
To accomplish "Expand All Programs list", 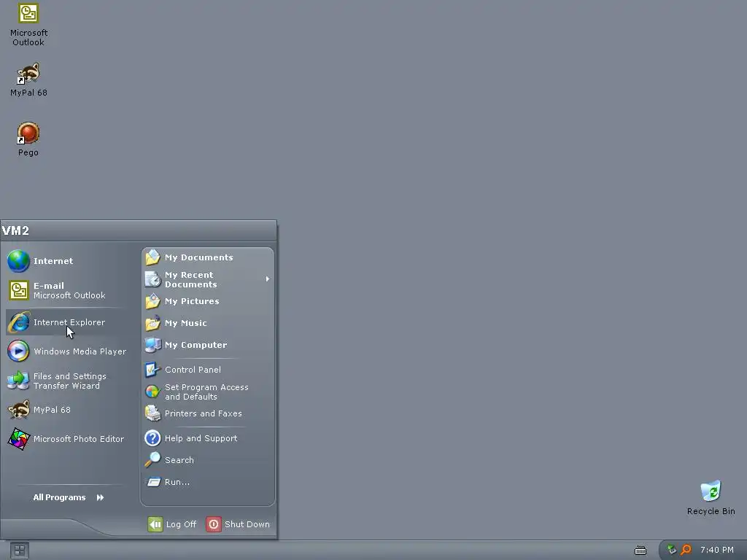I will [x=68, y=497].
